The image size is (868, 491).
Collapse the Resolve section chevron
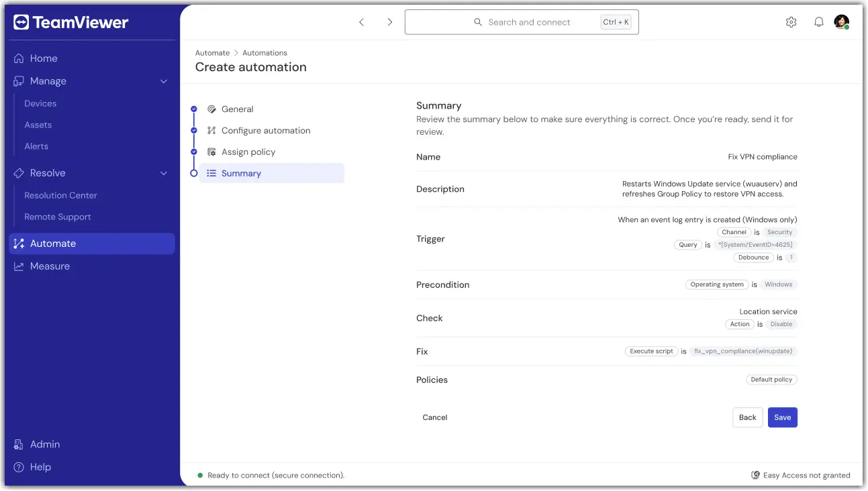[164, 173]
